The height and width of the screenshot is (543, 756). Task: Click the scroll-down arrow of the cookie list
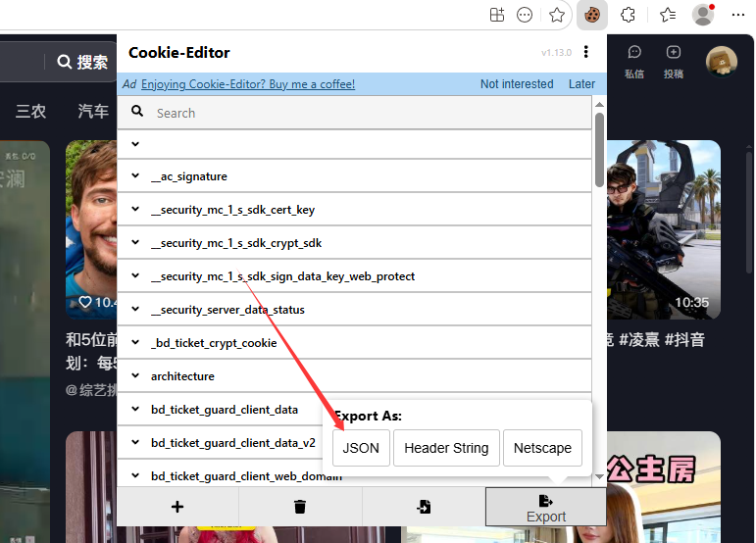click(599, 476)
